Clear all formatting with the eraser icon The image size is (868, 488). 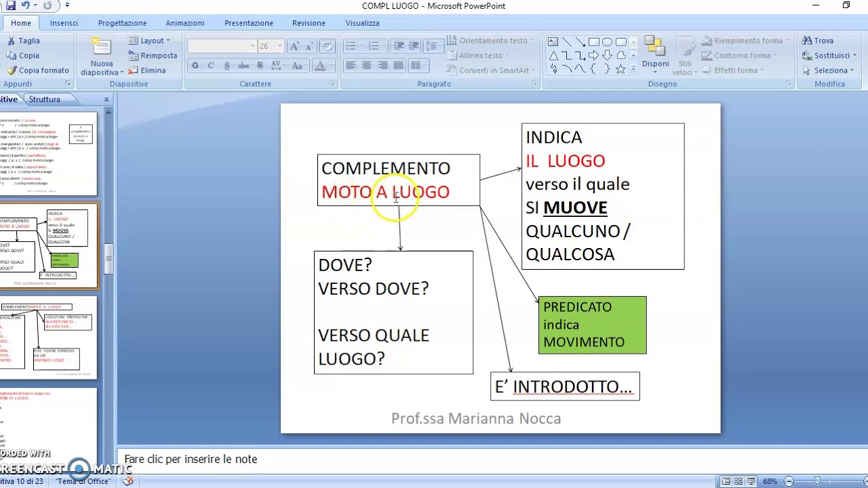pyautogui.click(x=327, y=46)
